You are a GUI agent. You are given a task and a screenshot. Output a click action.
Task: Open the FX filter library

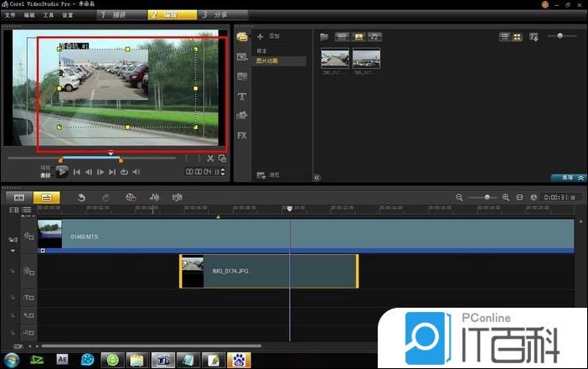click(x=242, y=134)
